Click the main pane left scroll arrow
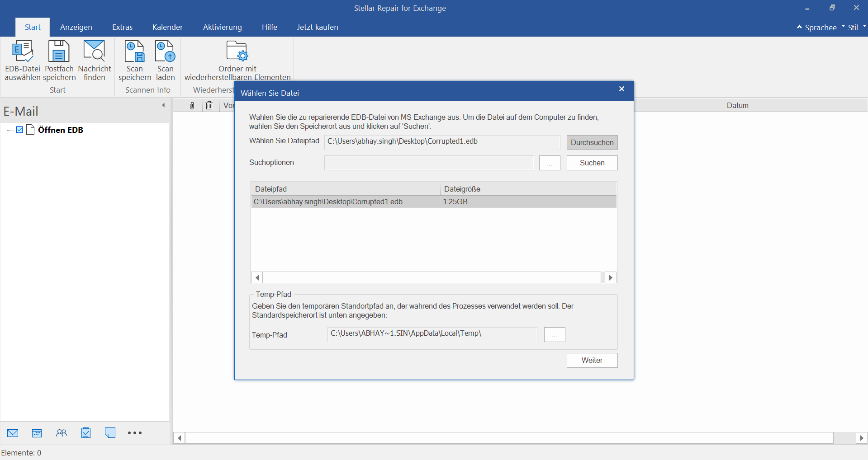The width and height of the screenshot is (868, 460). tap(180, 438)
